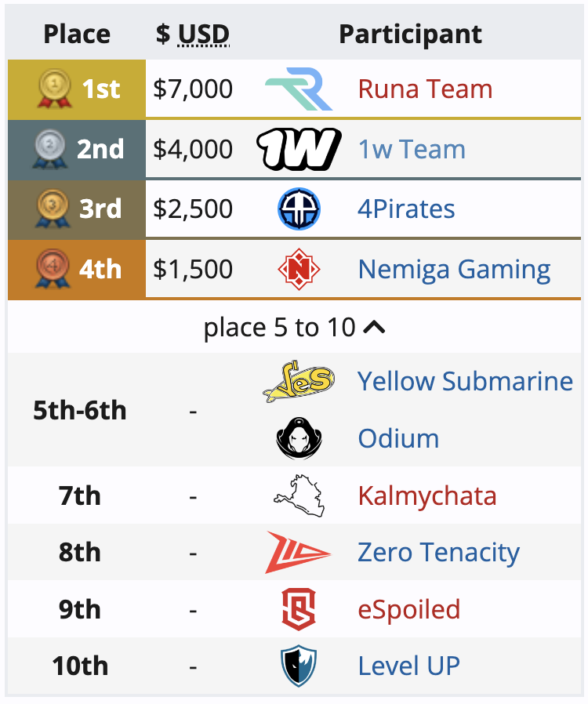Click the eSpoiled red shield logo
The image size is (588, 704).
299,609
